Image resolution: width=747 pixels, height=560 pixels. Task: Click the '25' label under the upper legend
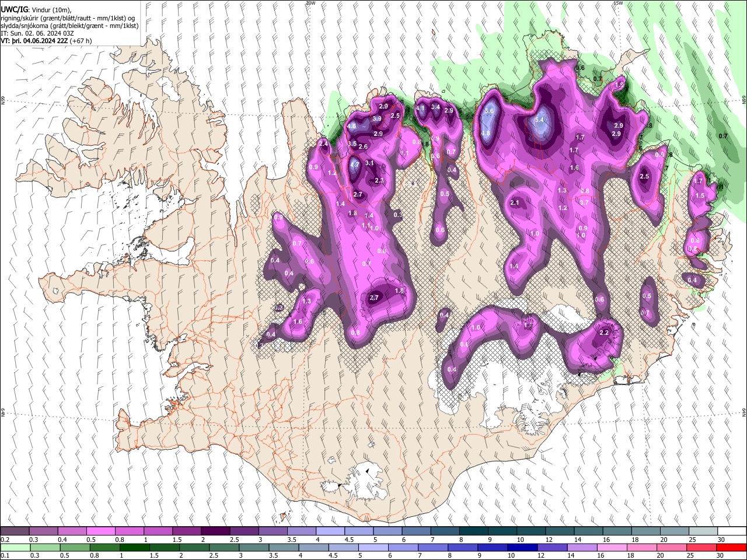click(692, 540)
